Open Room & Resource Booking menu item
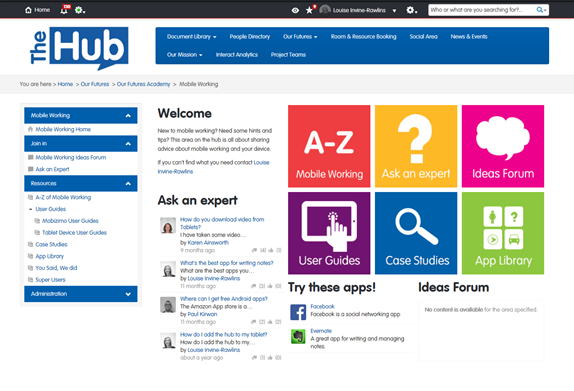 pos(364,37)
